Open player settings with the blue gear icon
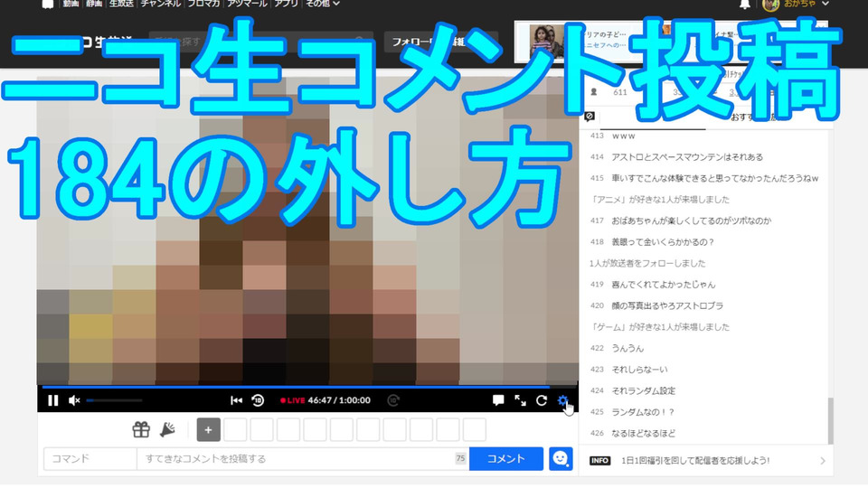868x488 pixels. (x=562, y=400)
